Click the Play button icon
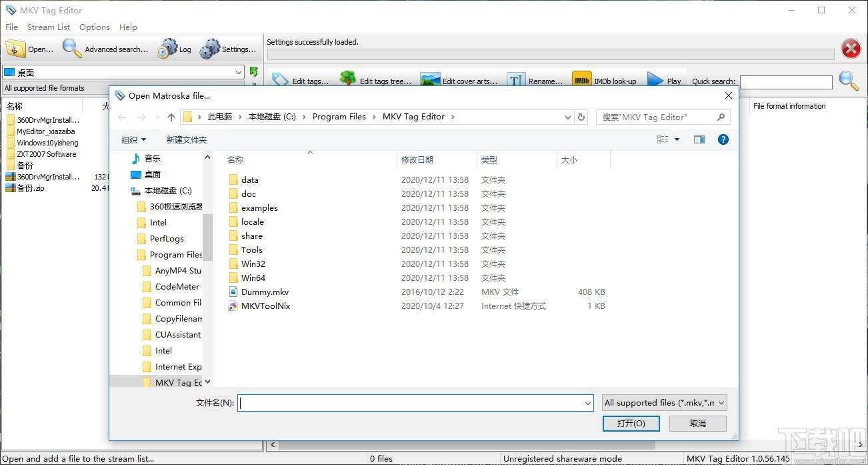Screen dimensions: 868x465 tap(655, 81)
